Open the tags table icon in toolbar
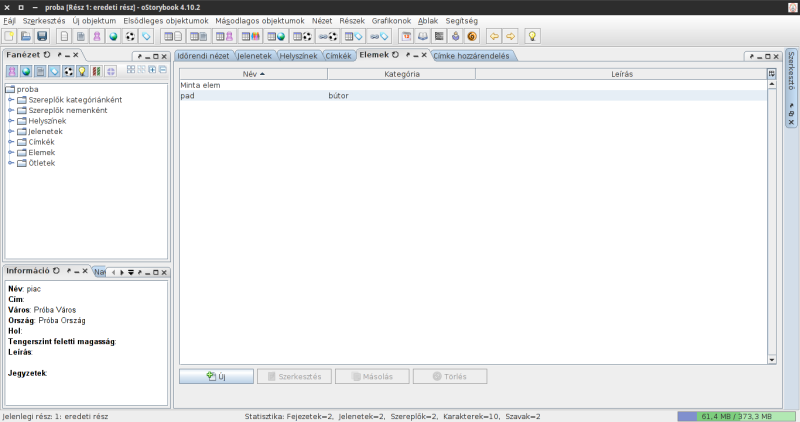The image size is (800, 422). (354, 36)
